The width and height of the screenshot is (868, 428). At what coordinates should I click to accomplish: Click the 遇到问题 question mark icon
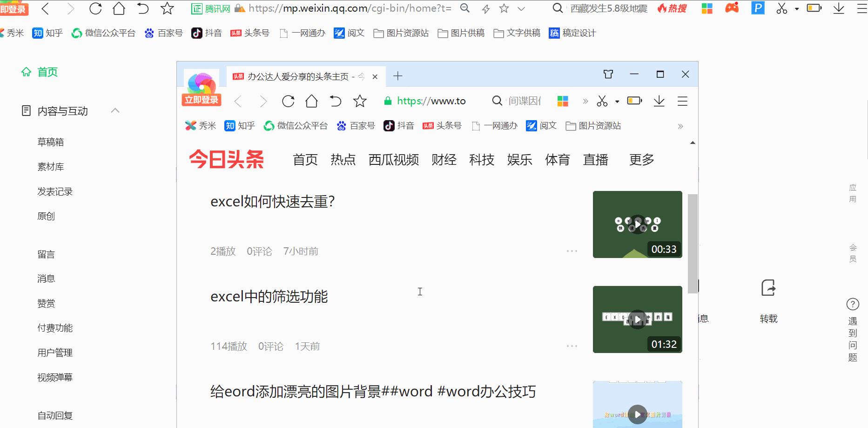pyautogui.click(x=853, y=304)
